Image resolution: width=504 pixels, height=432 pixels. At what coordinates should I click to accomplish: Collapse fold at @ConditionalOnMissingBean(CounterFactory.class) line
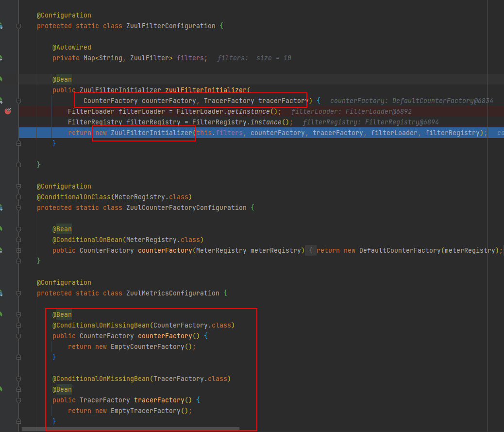[18, 325]
